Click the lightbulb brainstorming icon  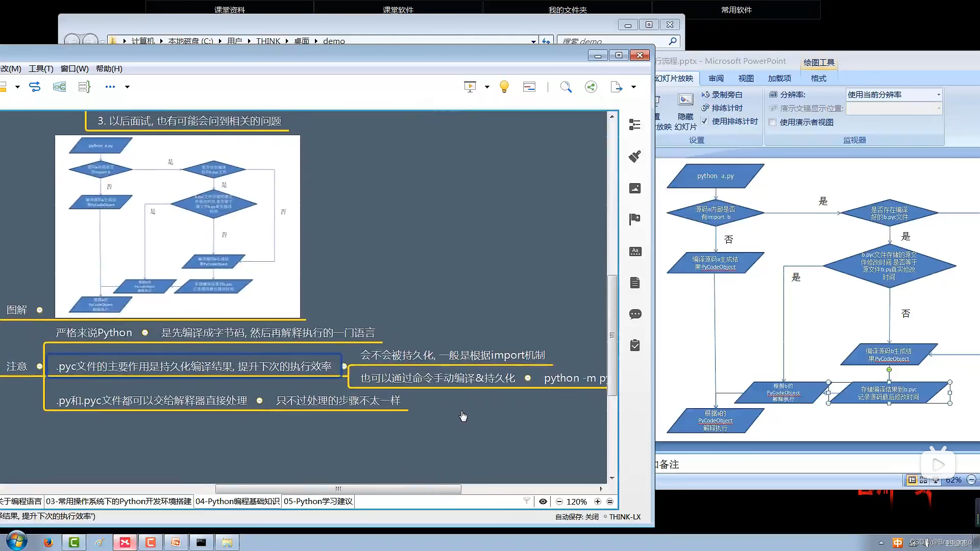(x=504, y=87)
